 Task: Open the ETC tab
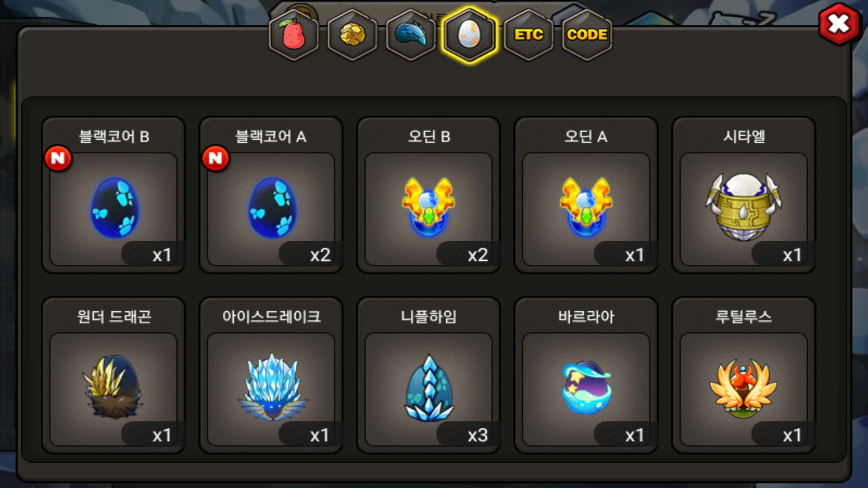(528, 35)
